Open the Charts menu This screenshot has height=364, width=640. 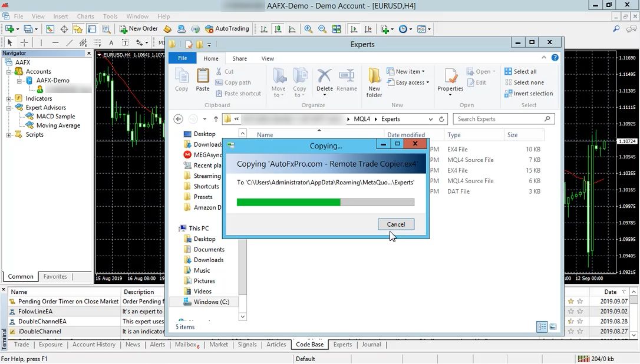pyautogui.click(x=85, y=16)
